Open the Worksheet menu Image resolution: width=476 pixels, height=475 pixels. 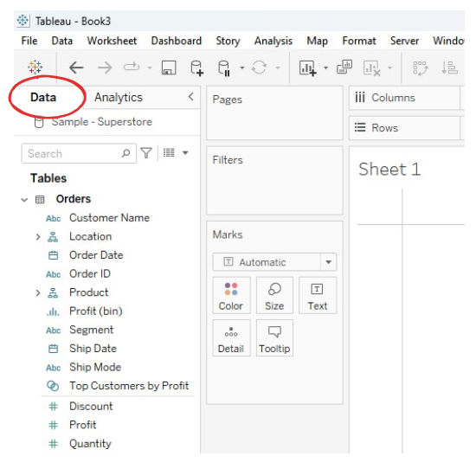pyautogui.click(x=112, y=41)
